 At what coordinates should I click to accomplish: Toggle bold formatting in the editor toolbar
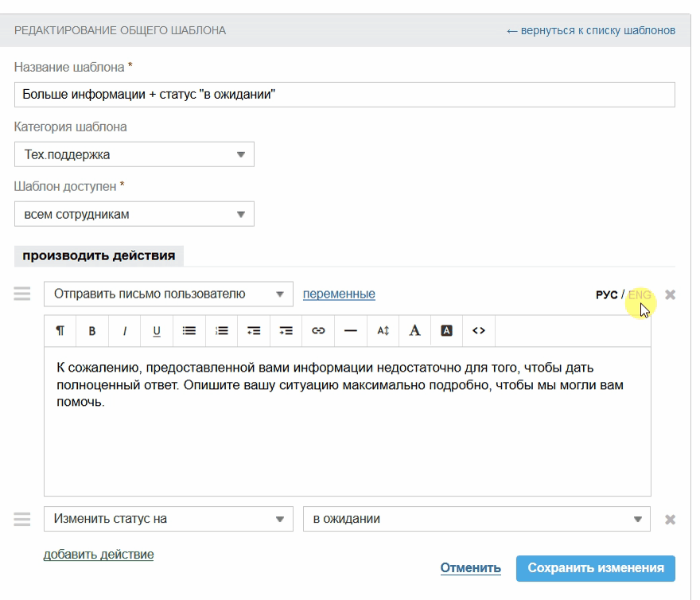coord(92,331)
